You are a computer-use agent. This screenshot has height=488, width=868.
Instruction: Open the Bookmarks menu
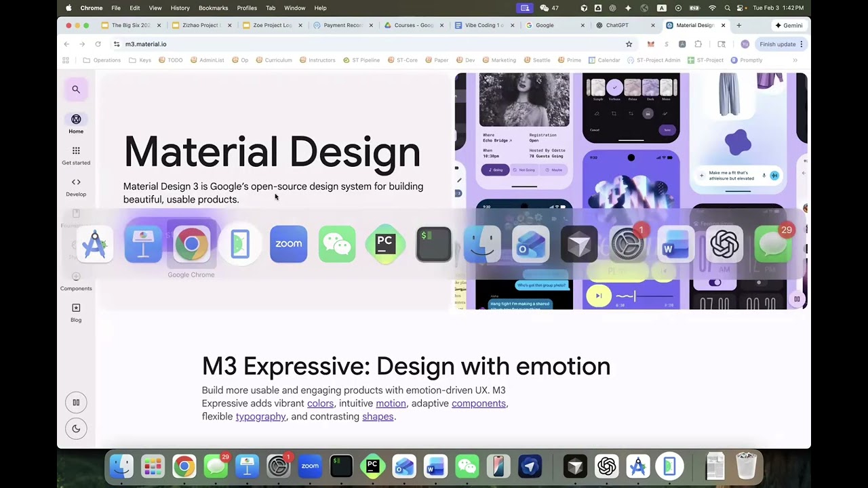[214, 8]
